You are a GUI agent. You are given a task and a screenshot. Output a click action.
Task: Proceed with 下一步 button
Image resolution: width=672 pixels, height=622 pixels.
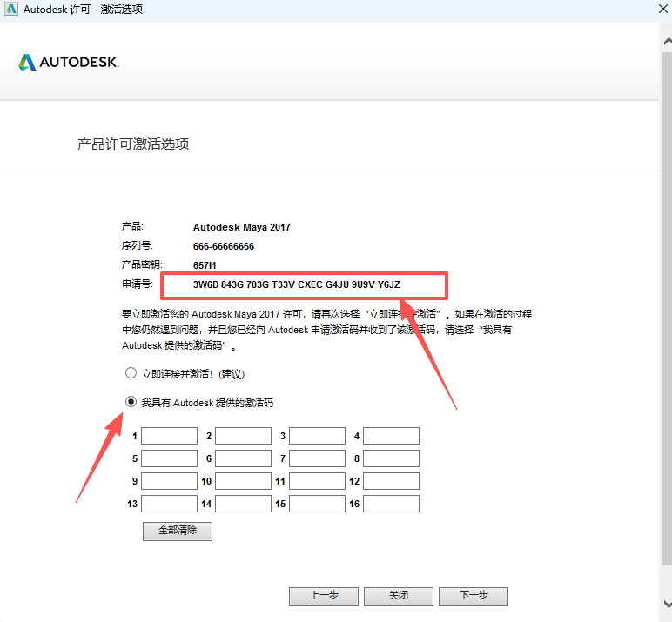point(474,596)
